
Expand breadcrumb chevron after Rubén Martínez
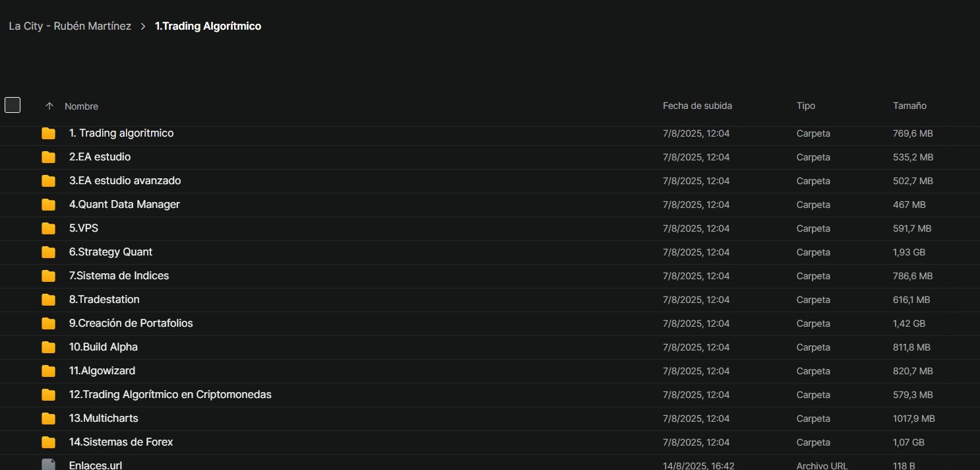tap(143, 26)
